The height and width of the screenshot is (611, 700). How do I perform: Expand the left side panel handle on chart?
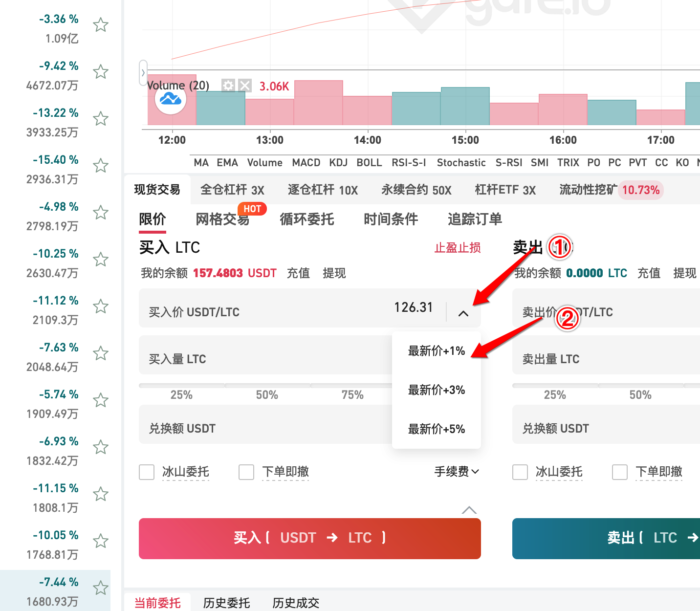point(143,73)
